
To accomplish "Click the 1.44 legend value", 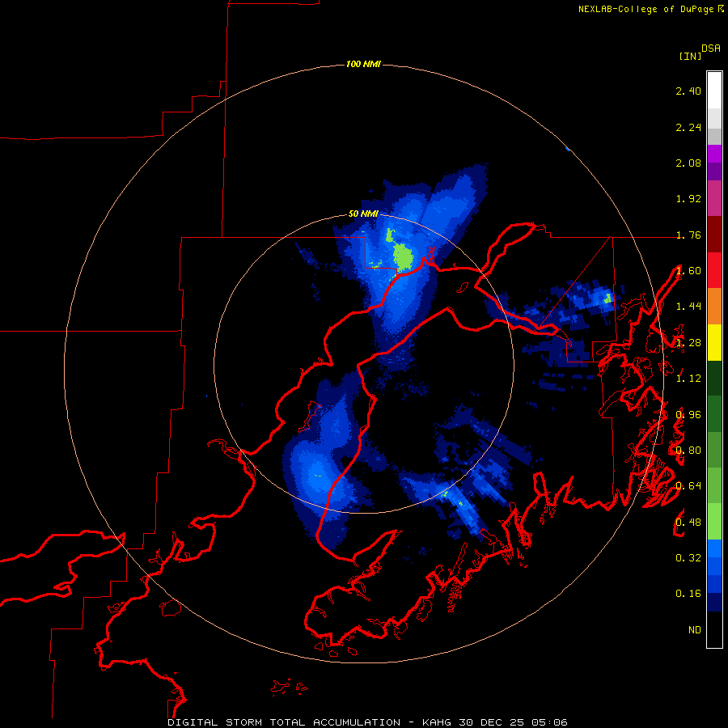I will [x=688, y=307].
